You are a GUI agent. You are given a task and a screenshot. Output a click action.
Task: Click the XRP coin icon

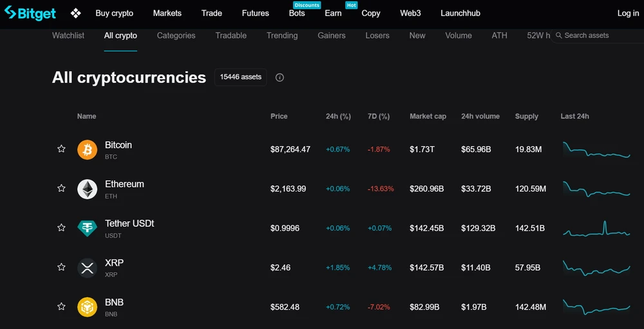point(87,267)
